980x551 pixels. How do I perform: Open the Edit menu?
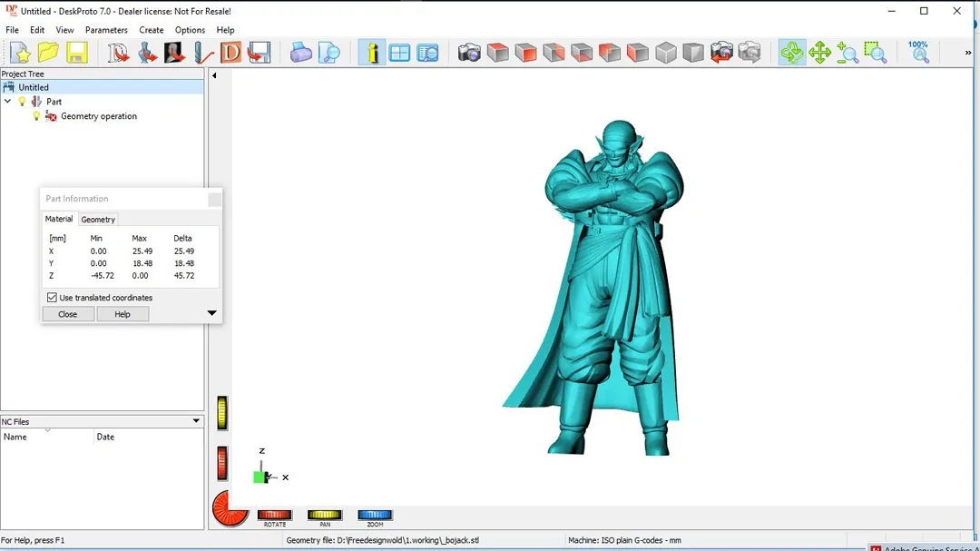[37, 30]
